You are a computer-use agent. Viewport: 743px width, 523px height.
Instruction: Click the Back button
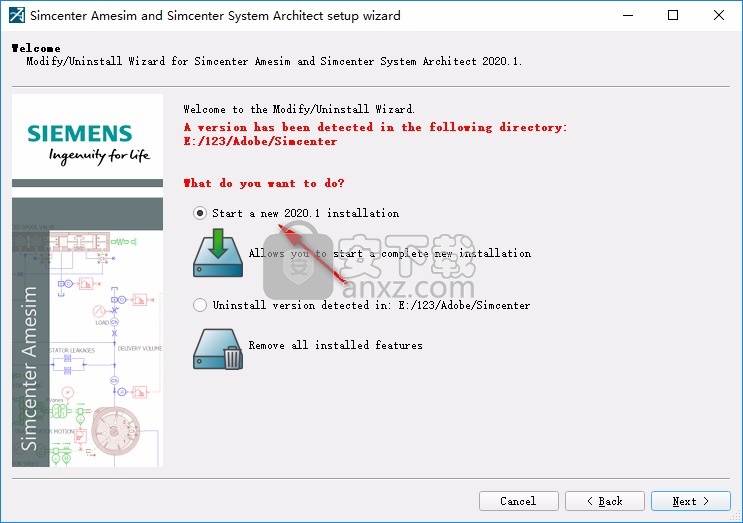point(605,501)
